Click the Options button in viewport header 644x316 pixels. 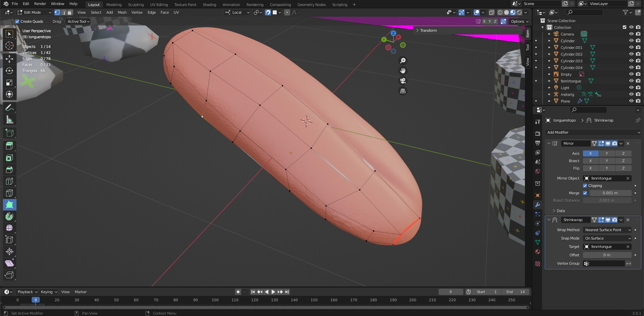tap(519, 21)
